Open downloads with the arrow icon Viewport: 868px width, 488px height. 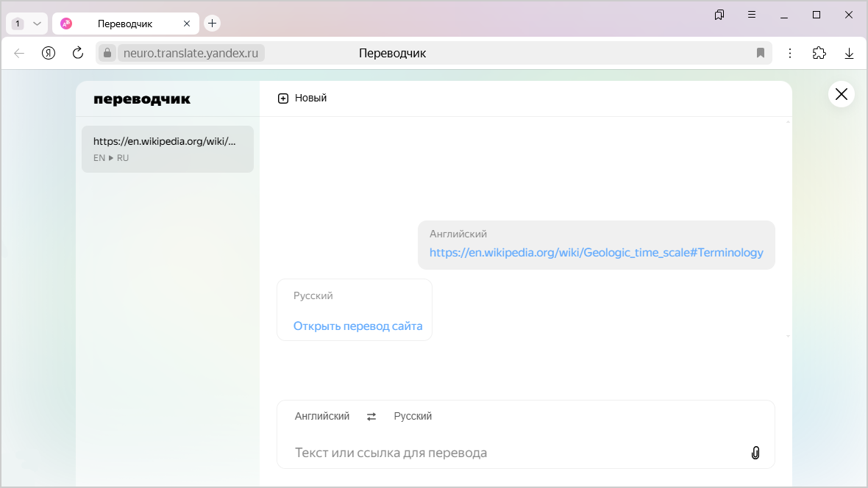tap(849, 53)
